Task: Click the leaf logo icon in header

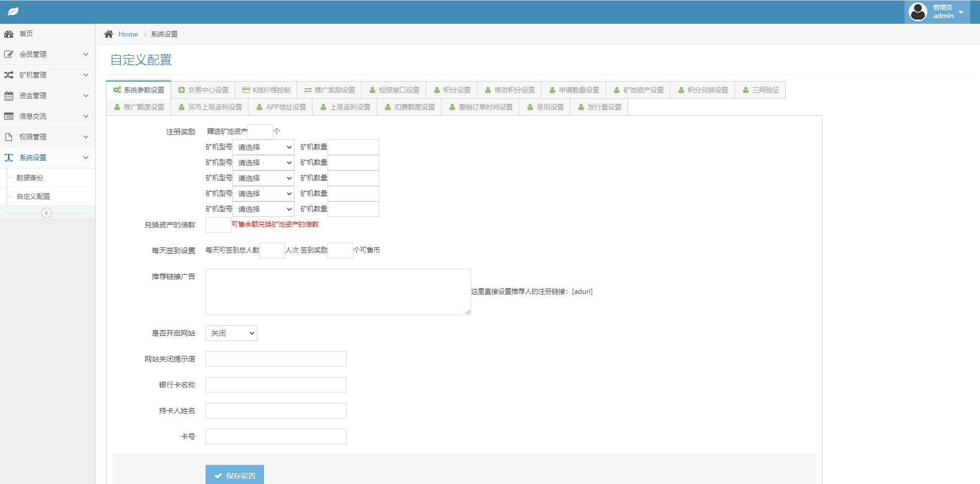Action: [13, 11]
